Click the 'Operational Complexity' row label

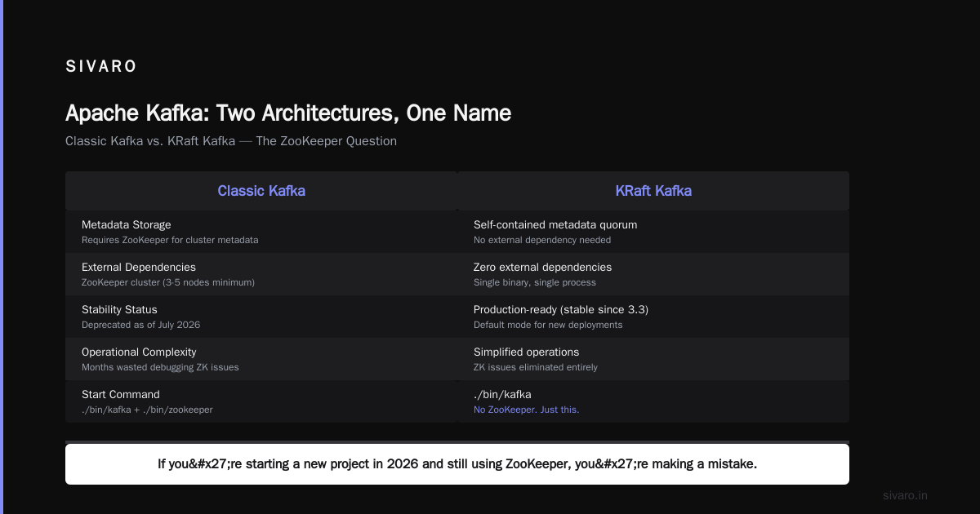coord(139,352)
